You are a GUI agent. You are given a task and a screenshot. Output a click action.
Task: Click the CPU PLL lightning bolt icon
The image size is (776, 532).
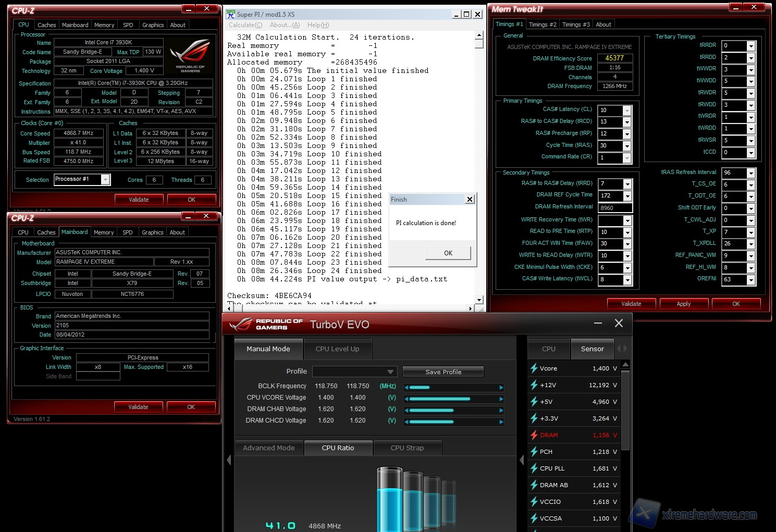534,468
